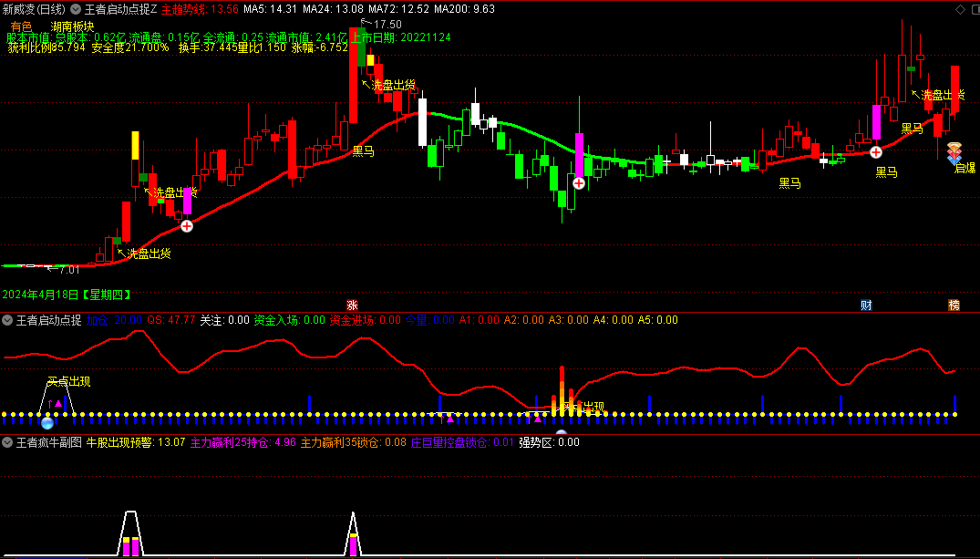
Task: Click the 今量: 0.00 value
Action: pos(430,320)
